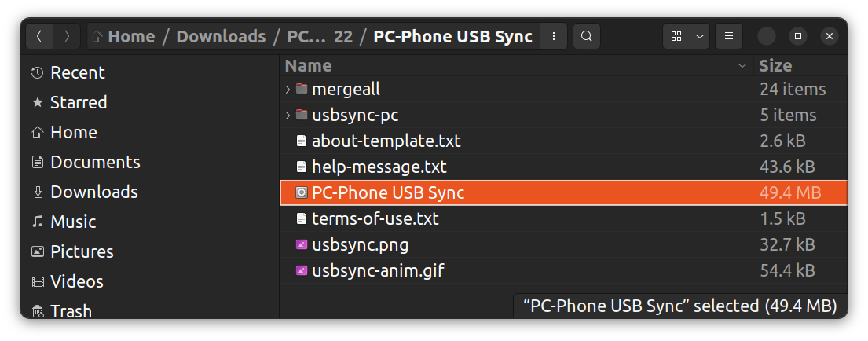This screenshot has width=868, height=341.
Task: Select terms-of-use.txt in the list
Action: (x=375, y=219)
